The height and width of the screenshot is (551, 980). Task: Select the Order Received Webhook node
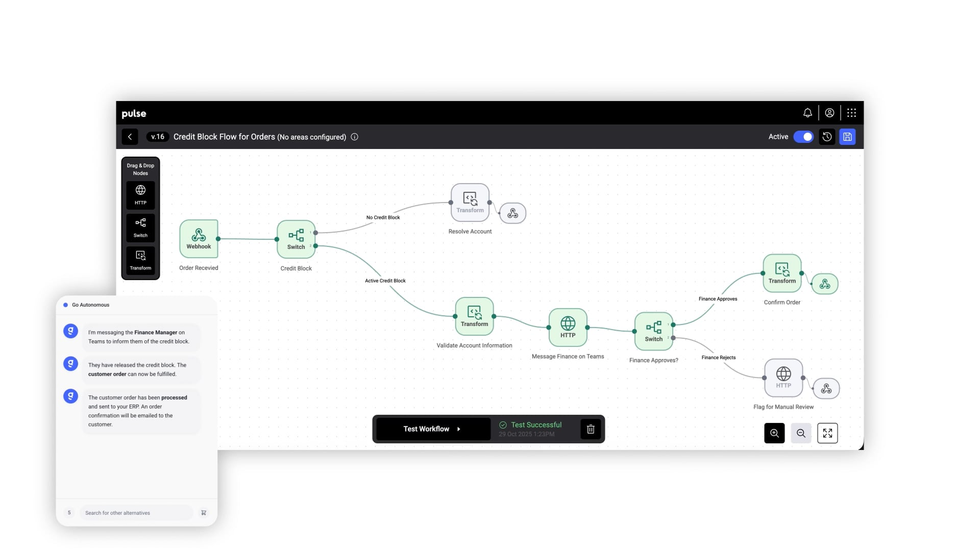tap(199, 239)
